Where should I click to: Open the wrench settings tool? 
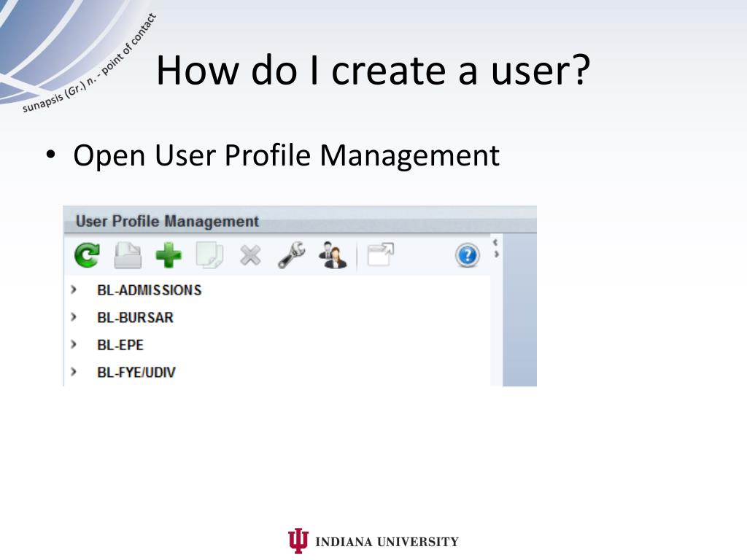[291, 255]
